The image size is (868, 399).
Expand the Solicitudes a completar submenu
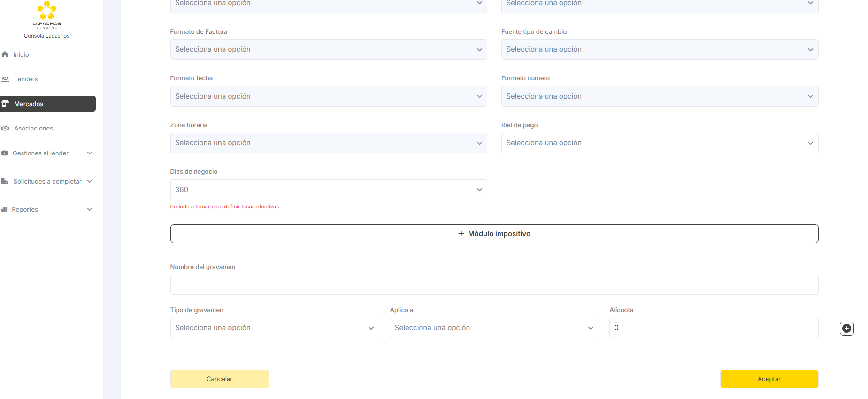(x=90, y=181)
